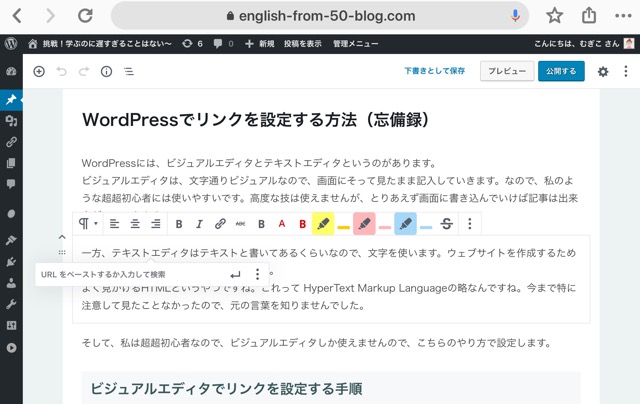Open Settings sliders icon in the sidebar
640x404 pixels.
point(11,326)
